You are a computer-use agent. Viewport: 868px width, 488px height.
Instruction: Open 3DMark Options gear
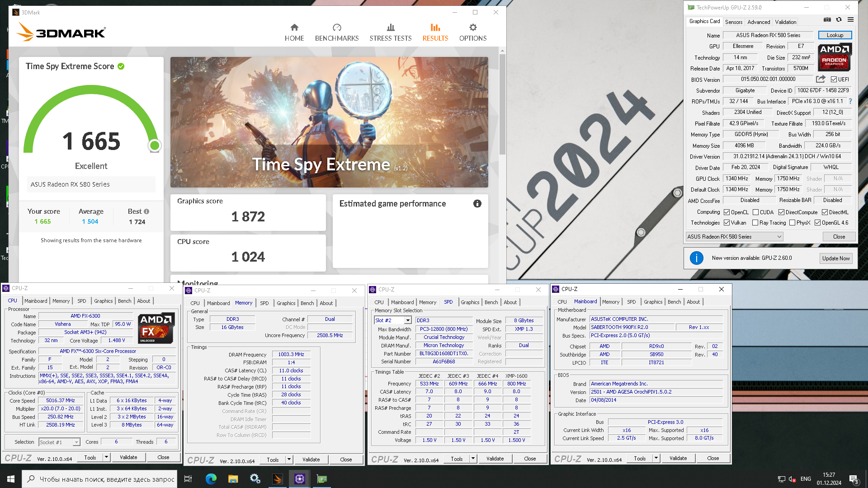tap(473, 33)
